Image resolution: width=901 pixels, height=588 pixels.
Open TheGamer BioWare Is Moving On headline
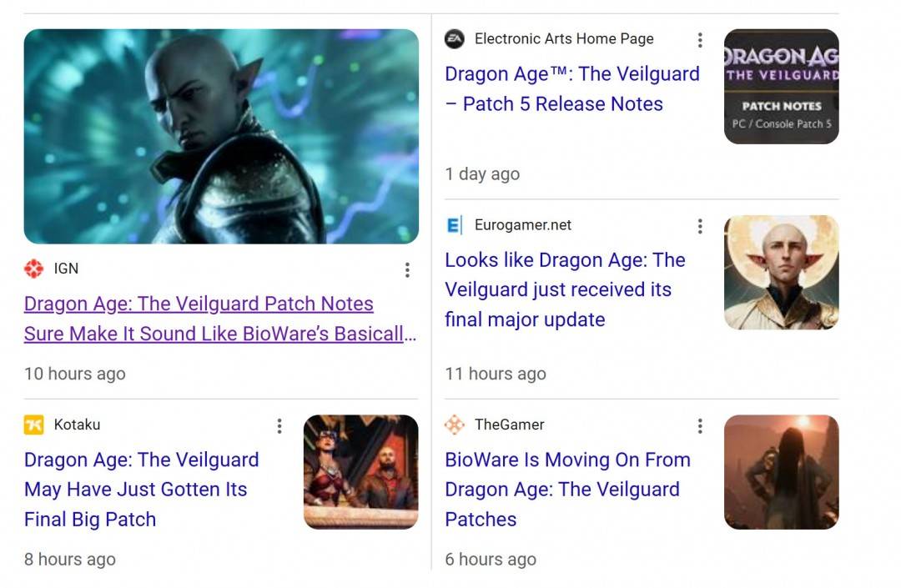tap(567, 490)
